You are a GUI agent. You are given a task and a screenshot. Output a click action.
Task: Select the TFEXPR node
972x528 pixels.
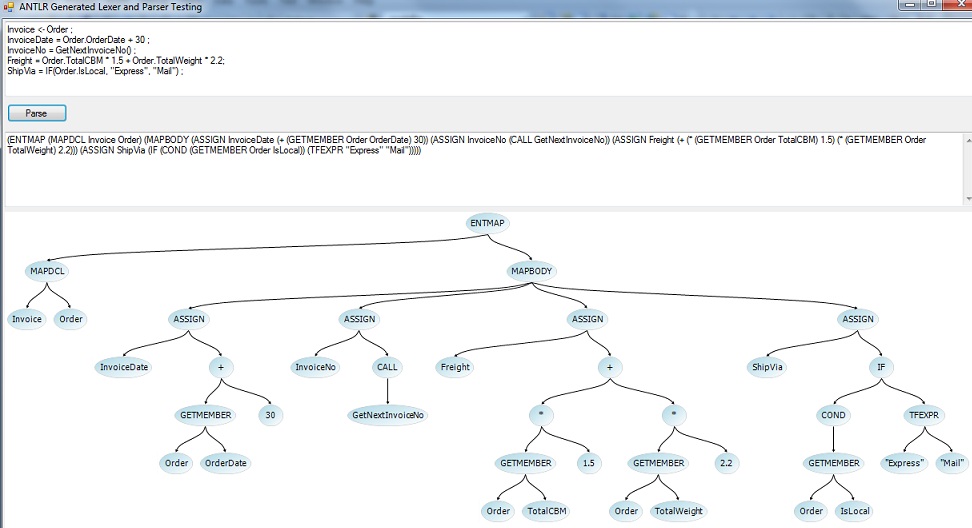[x=924, y=415]
